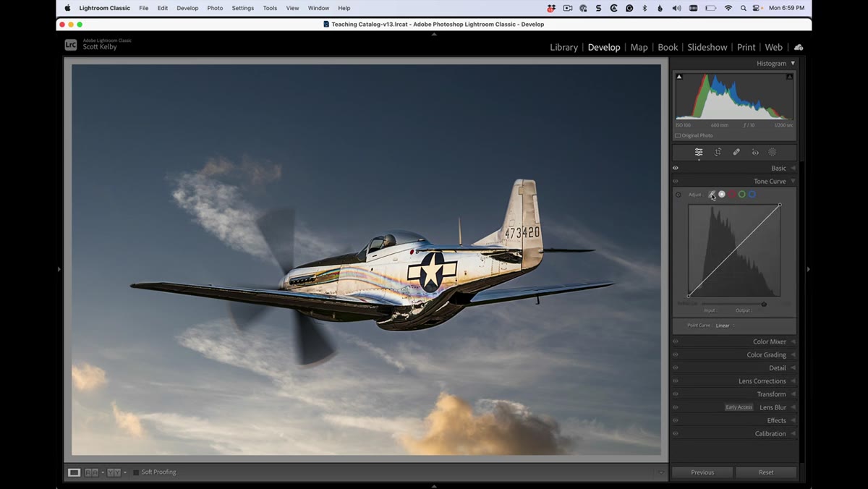
Task: Expand the Color Grading panel
Action: [x=793, y=355]
